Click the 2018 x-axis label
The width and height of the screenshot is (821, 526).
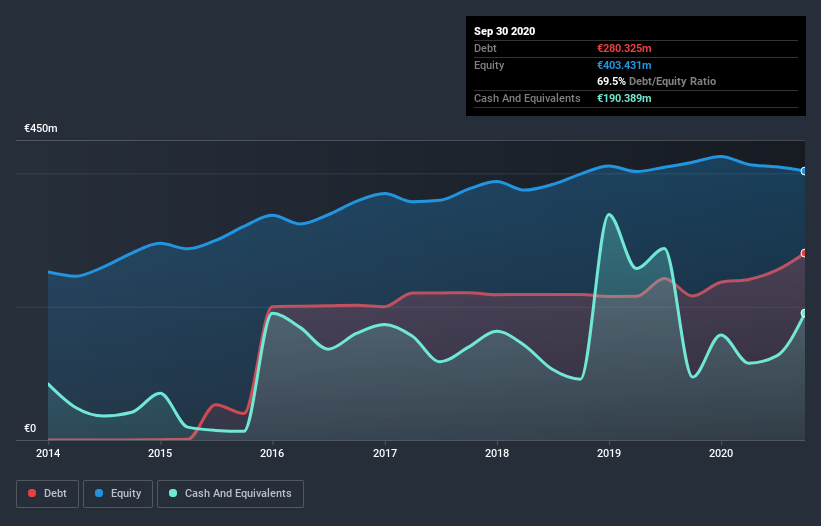[x=497, y=453]
